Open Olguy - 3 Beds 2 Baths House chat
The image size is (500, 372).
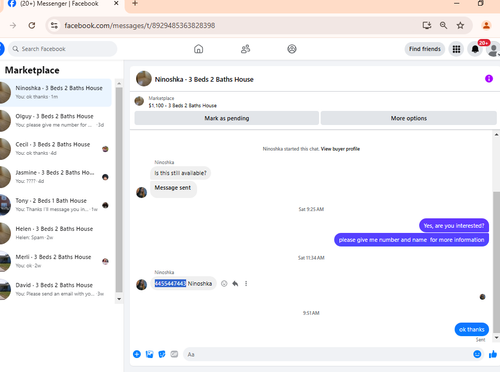pos(56,121)
